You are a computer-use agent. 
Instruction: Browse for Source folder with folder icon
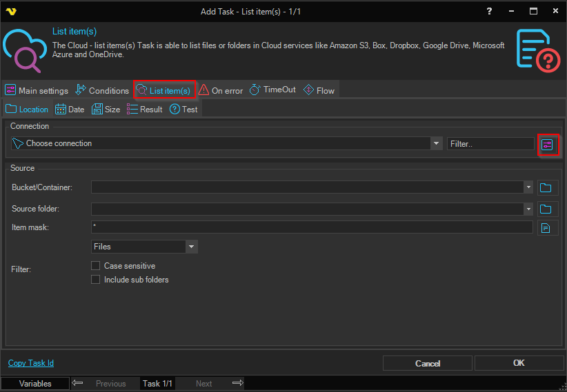(x=546, y=209)
